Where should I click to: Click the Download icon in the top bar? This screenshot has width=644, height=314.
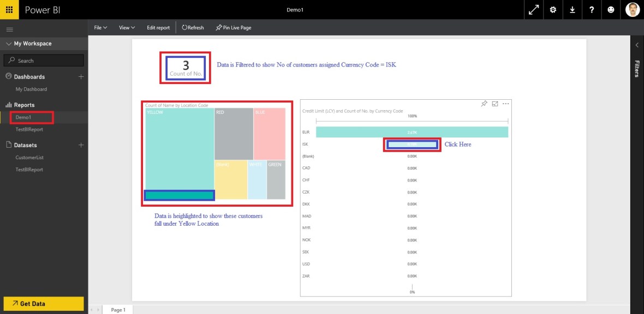coord(573,9)
